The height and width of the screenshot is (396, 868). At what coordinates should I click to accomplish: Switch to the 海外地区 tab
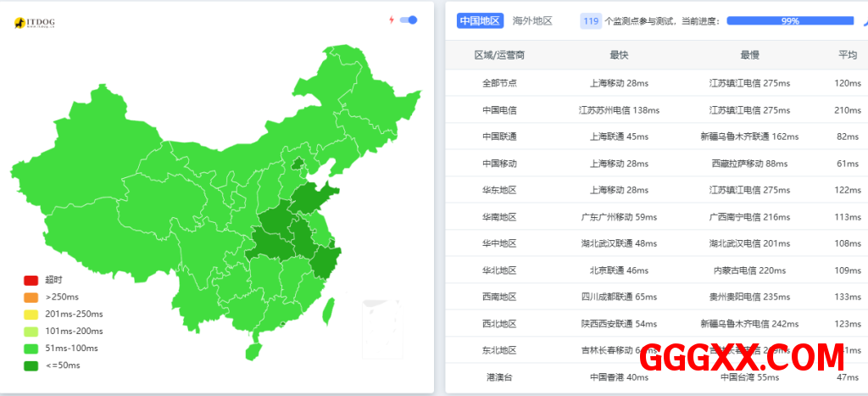click(532, 20)
